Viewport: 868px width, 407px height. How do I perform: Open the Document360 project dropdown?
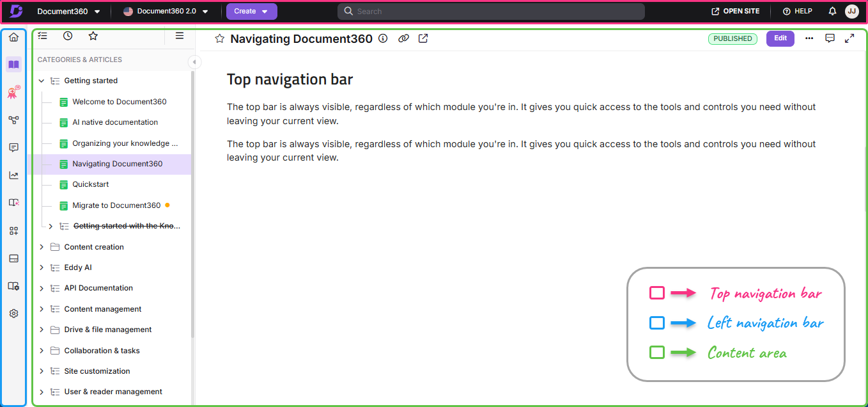(x=69, y=12)
